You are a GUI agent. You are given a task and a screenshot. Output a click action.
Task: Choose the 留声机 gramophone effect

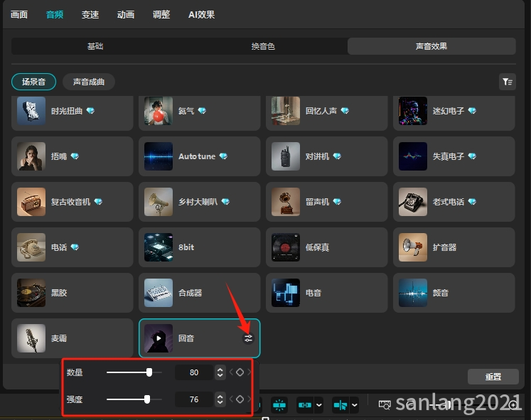tap(327, 202)
